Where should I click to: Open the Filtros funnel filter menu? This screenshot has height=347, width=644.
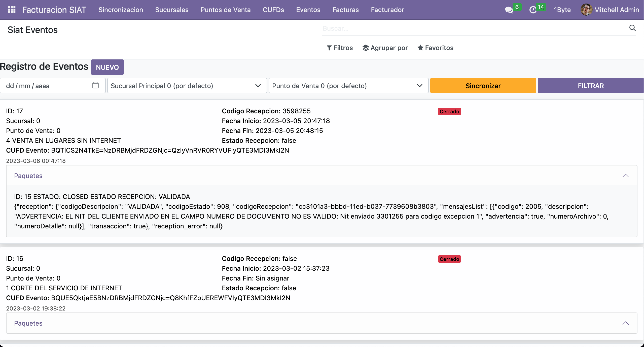340,48
